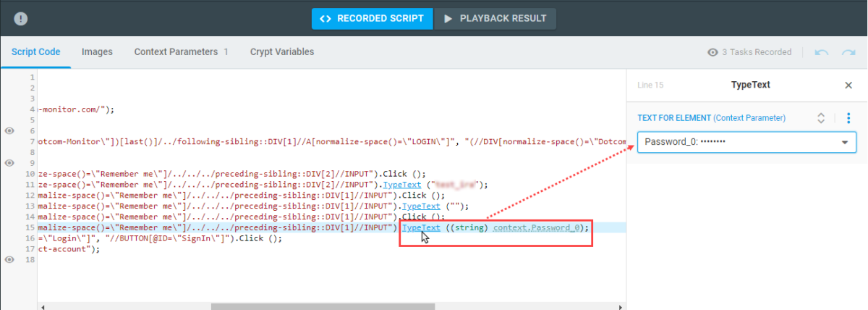Select the Script Code tab
The image size is (868, 310).
tap(35, 52)
